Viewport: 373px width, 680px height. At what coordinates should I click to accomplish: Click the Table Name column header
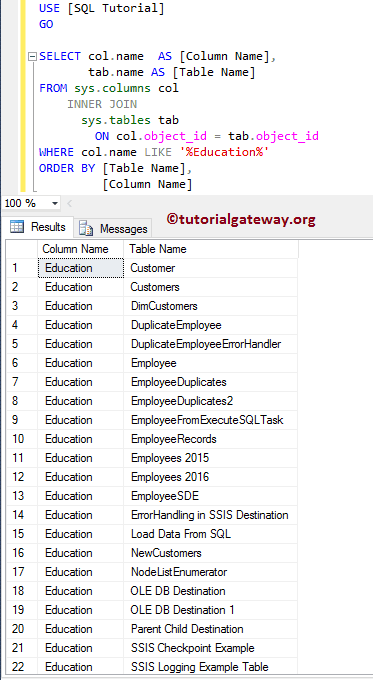(211, 249)
